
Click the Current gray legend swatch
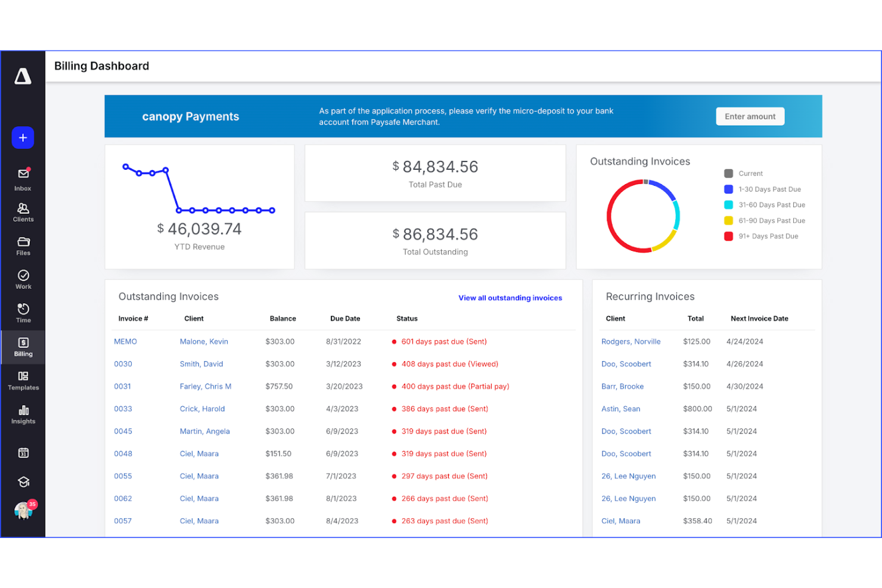(728, 173)
